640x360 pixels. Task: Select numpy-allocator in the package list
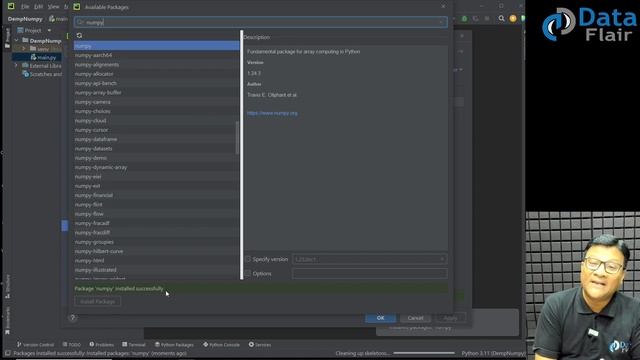click(x=156, y=74)
